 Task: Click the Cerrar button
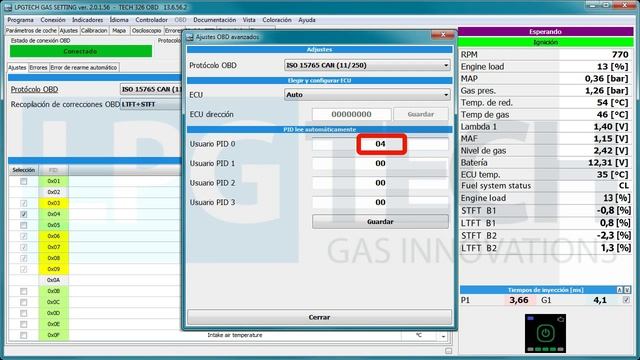tap(319, 317)
